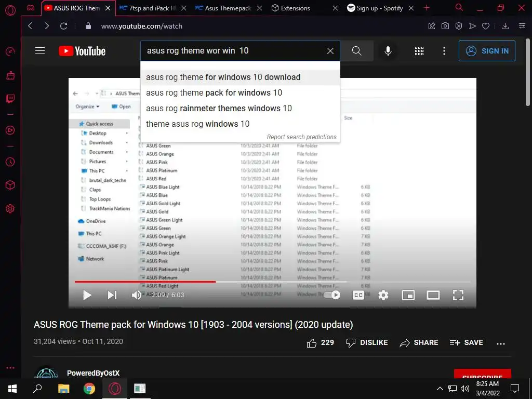
Task: Open ad blocker shield icon
Action: click(459, 26)
